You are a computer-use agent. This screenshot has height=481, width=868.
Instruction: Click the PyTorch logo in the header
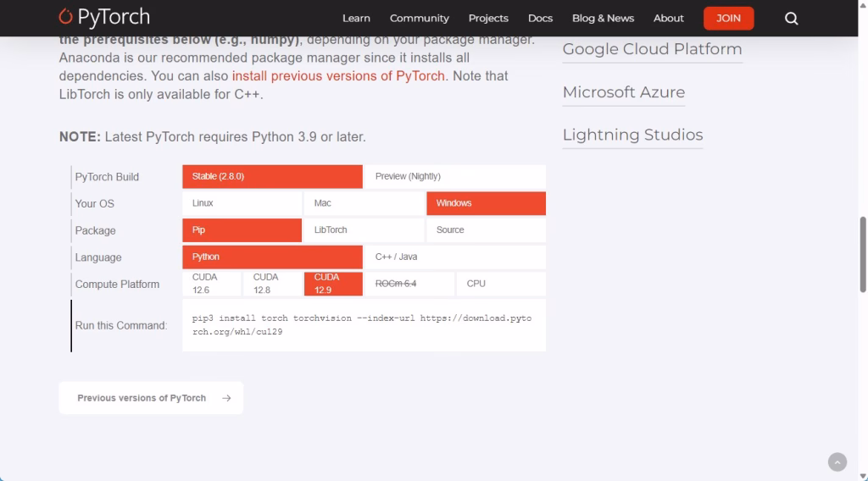coord(104,18)
